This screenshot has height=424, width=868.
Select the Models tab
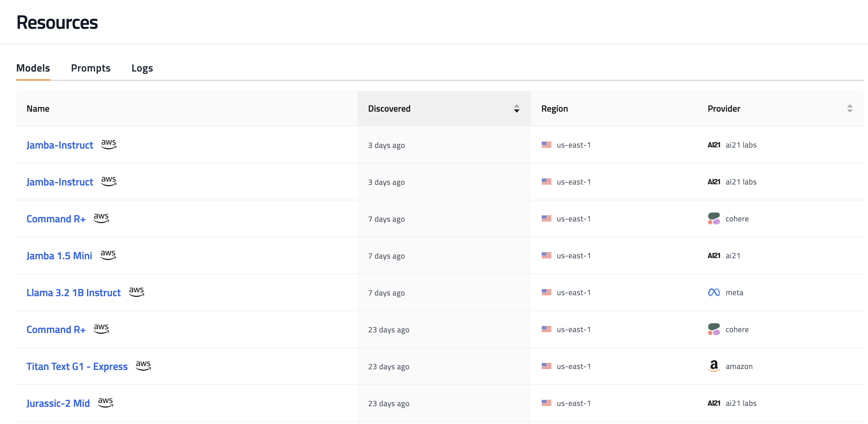[33, 68]
